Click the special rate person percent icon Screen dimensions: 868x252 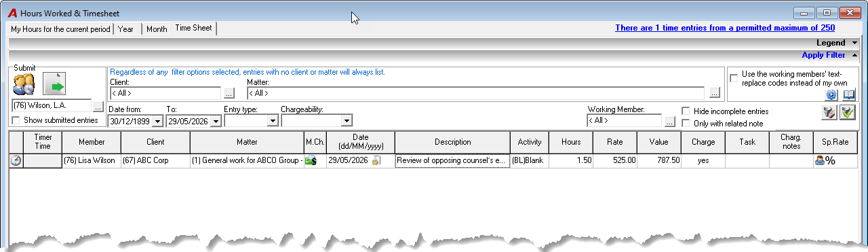pos(825,161)
